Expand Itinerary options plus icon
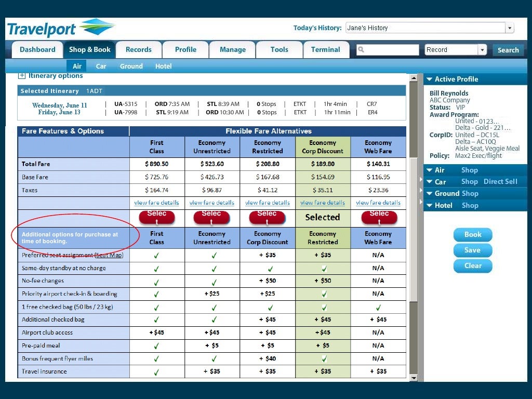 [x=21, y=76]
